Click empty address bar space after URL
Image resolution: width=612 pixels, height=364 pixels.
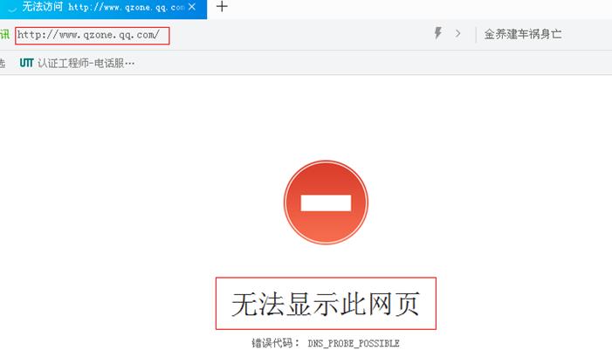tap(297, 35)
